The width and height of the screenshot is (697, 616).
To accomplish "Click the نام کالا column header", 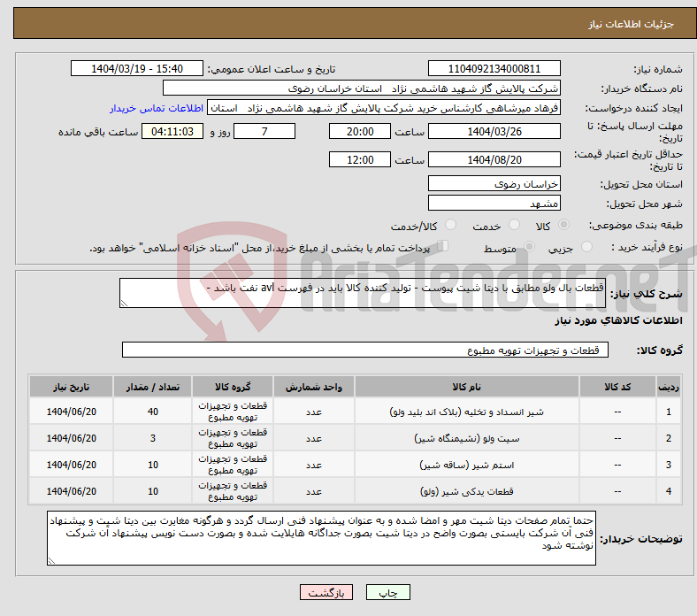I will [467, 387].
